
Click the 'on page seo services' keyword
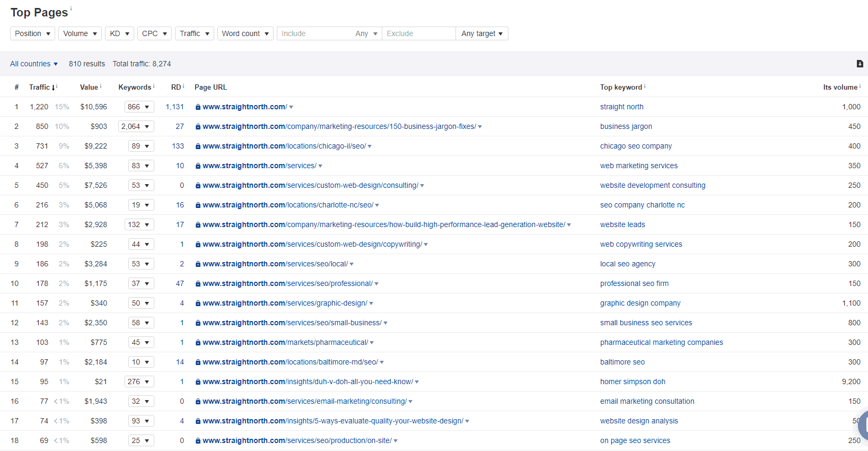(x=635, y=440)
